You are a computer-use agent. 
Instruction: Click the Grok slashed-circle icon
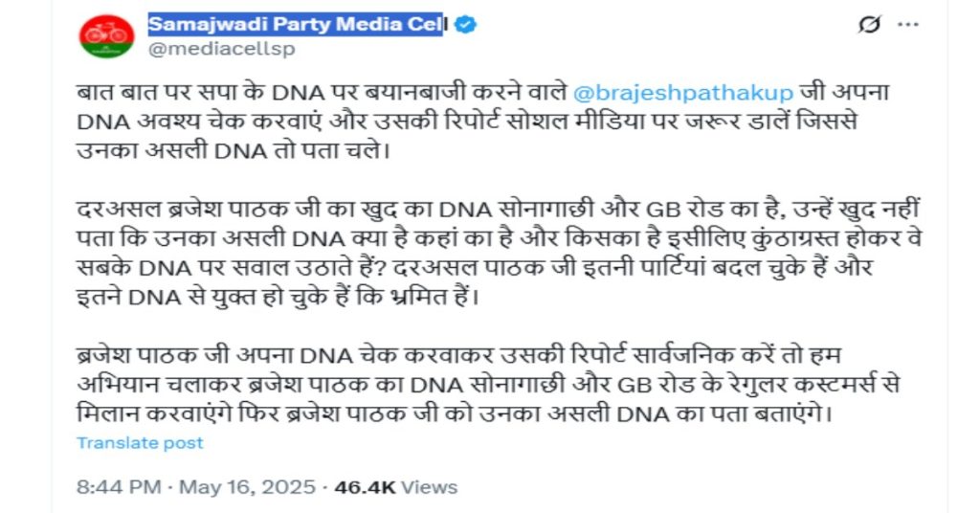(x=869, y=26)
